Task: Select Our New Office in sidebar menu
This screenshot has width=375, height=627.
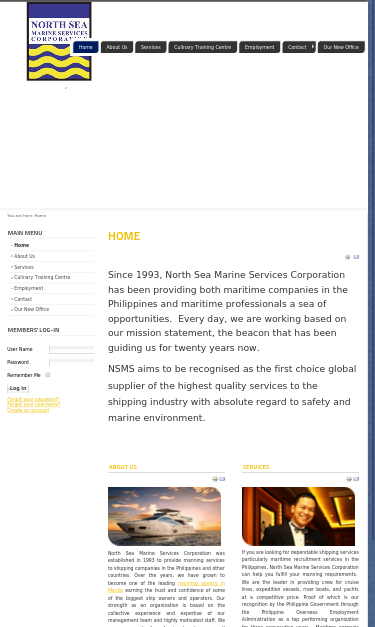Action: click(32, 309)
